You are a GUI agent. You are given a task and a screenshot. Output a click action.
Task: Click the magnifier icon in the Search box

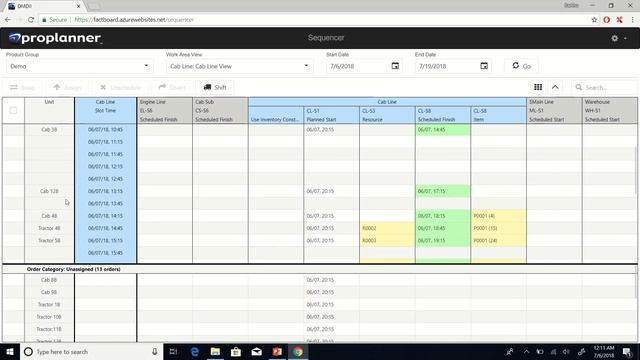point(578,87)
